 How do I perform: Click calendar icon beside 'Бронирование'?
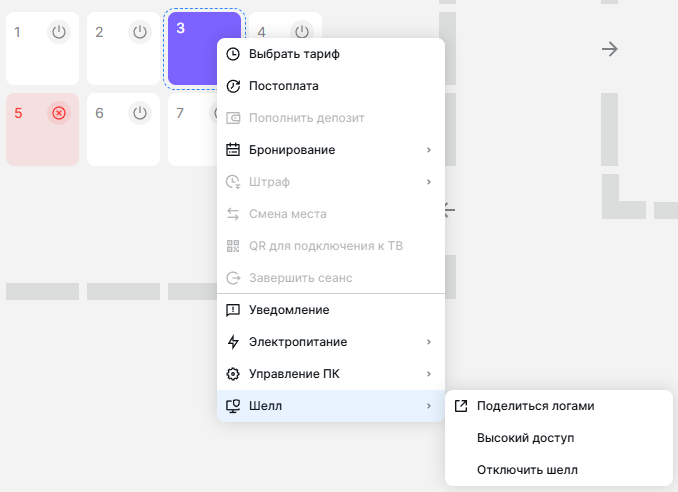(233, 150)
